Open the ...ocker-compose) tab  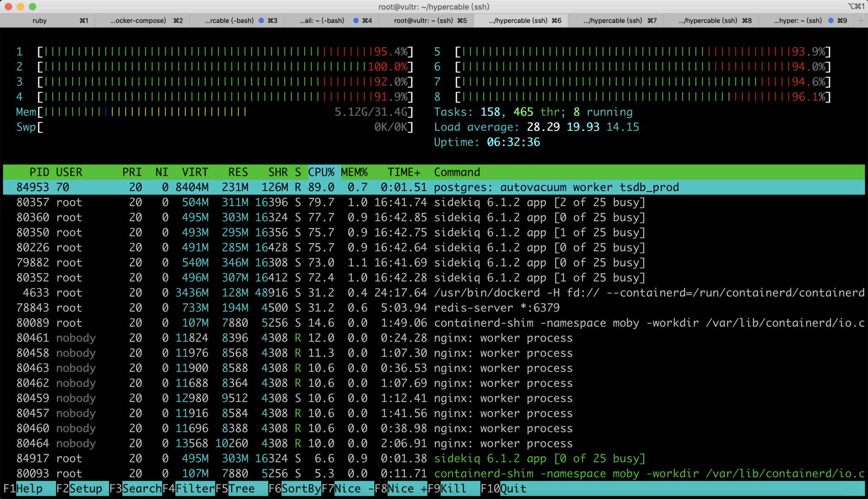[142, 21]
